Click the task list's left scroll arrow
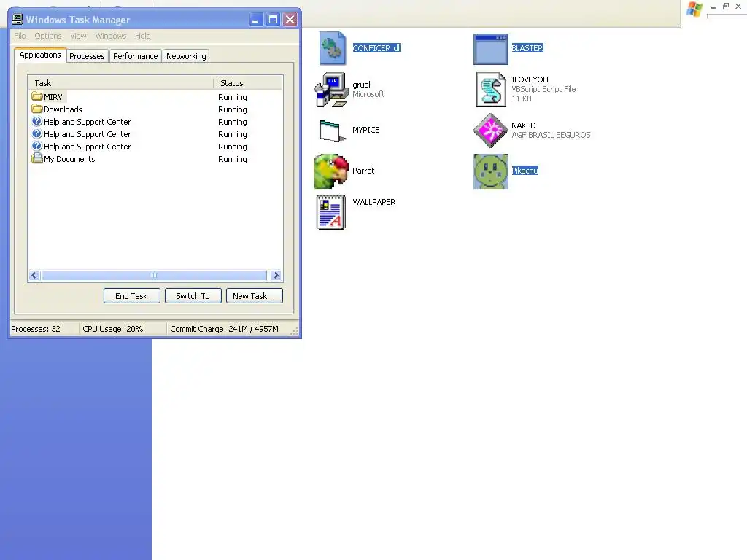The image size is (747, 560). [34, 275]
